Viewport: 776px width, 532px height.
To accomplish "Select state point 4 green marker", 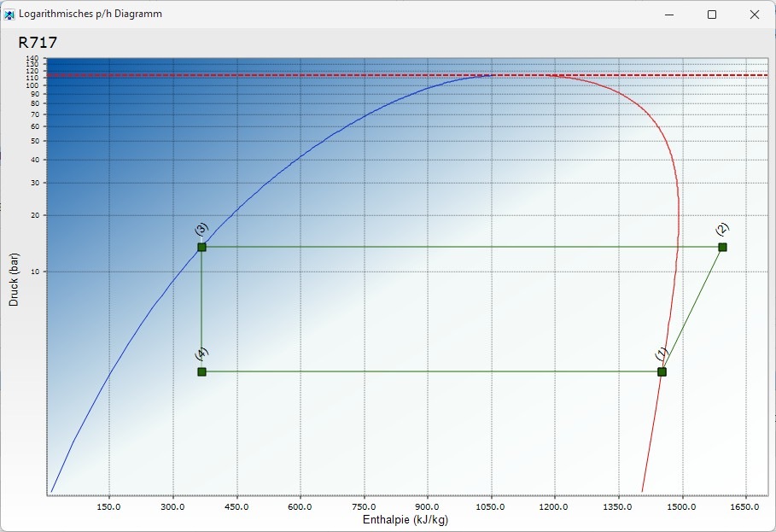I will (x=201, y=371).
